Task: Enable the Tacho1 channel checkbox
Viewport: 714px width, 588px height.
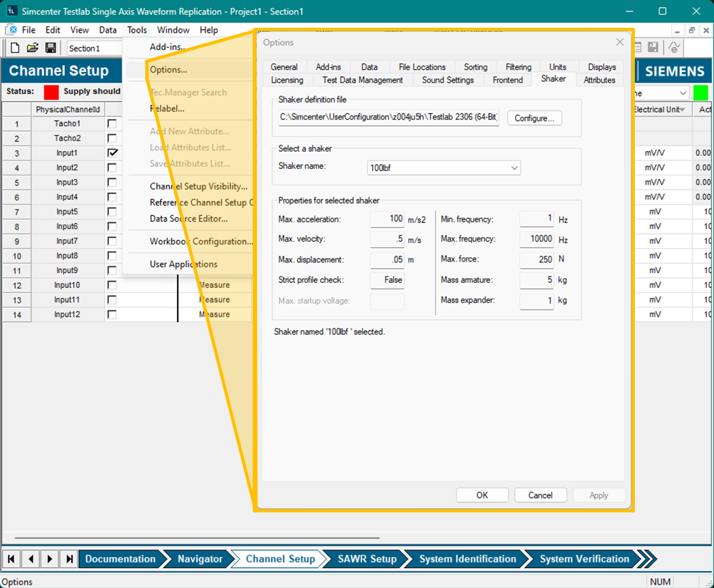Action: click(x=112, y=124)
